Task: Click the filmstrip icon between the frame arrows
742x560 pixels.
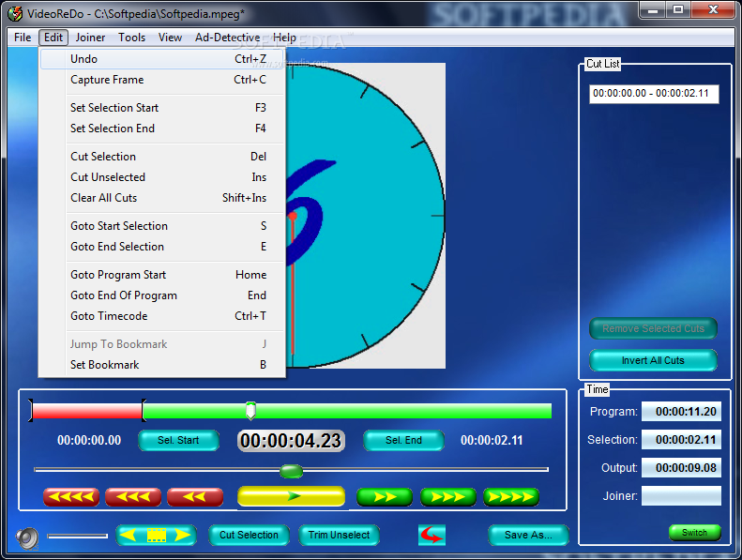Action: [156, 536]
